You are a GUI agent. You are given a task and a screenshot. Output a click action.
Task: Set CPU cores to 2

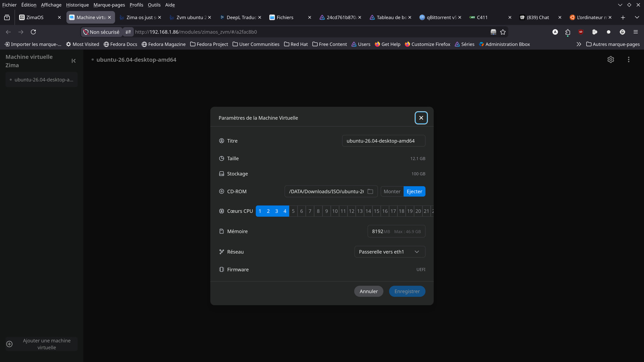268,211
